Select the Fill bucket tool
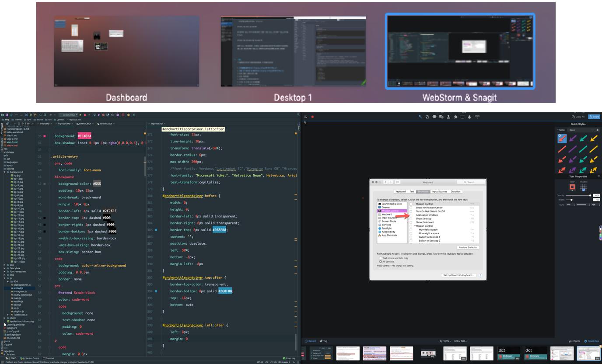 coord(455,117)
